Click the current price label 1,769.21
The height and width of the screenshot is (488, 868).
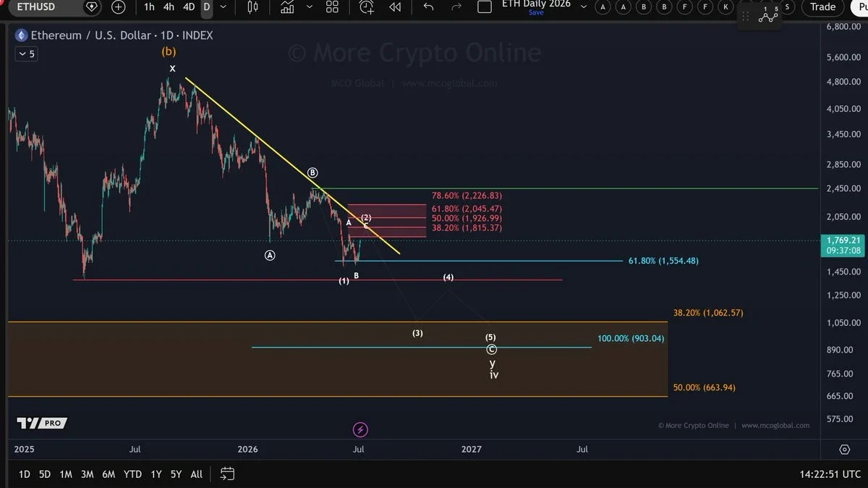tap(845, 240)
